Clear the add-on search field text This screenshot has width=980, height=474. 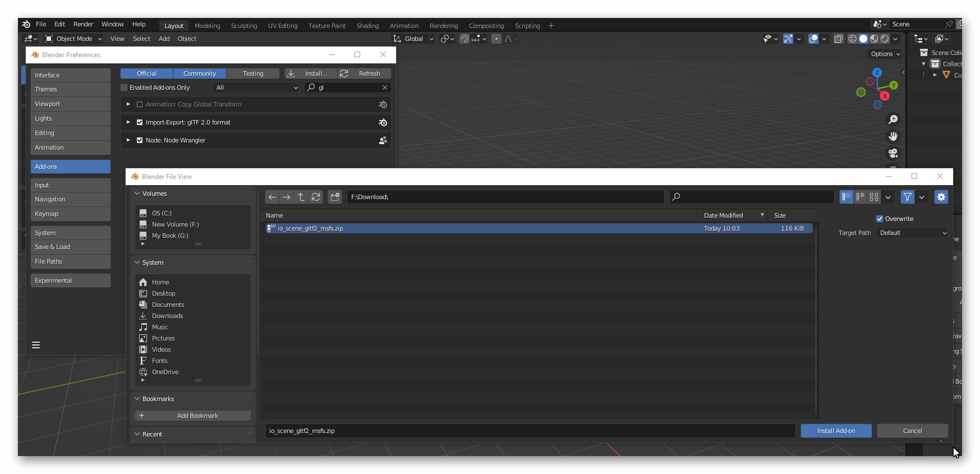pyautogui.click(x=385, y=88)
